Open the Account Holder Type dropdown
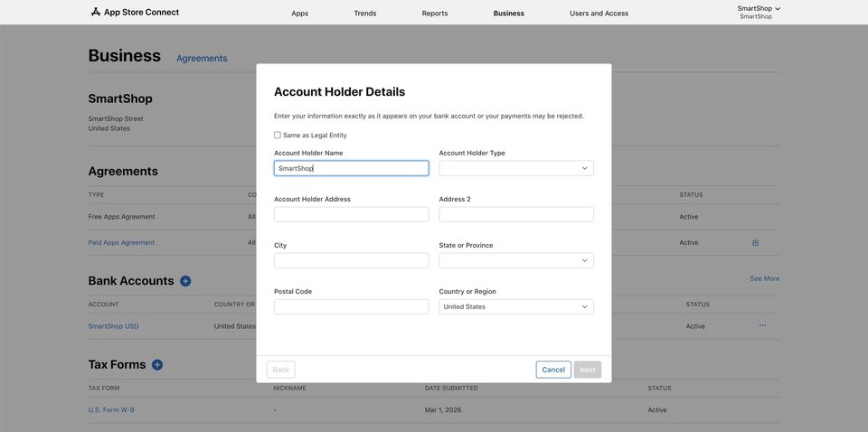The width and height of the screenshot is (868, 432). pos(516,168)
